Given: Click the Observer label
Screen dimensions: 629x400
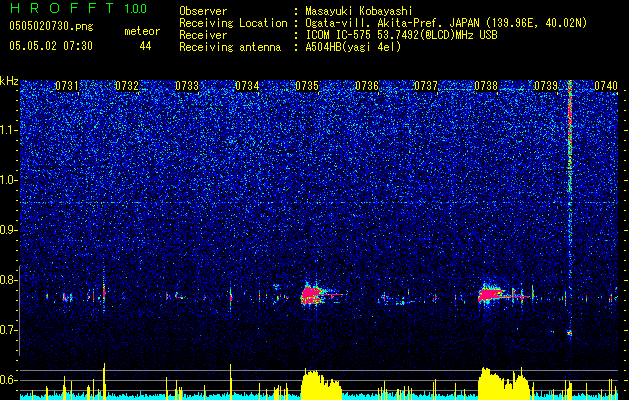Looking at the screenshot, I should pyautogui.click(x=203, y=11).
